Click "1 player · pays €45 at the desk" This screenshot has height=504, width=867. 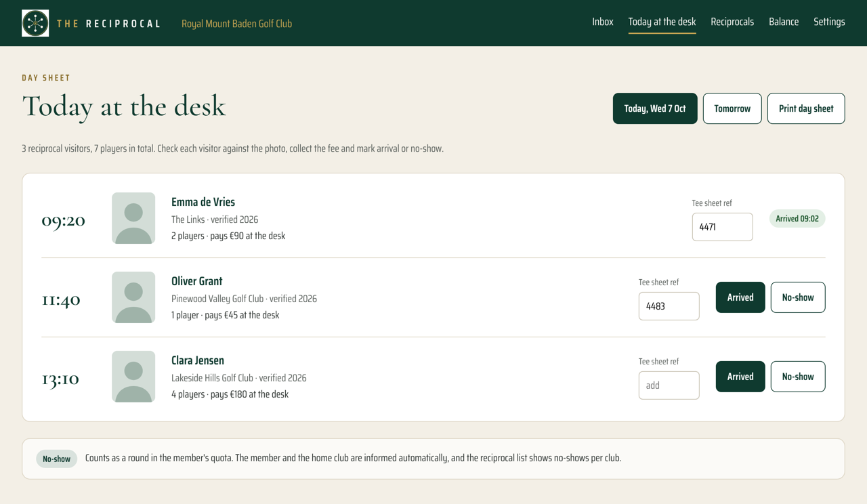tap(225, 315)
